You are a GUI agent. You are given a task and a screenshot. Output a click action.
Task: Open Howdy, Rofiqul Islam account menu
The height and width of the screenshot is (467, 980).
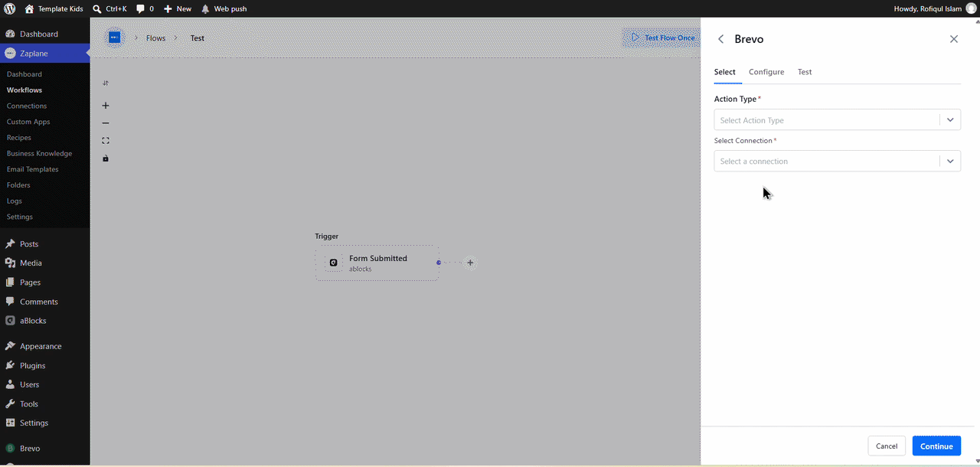(x=927, y=8)
